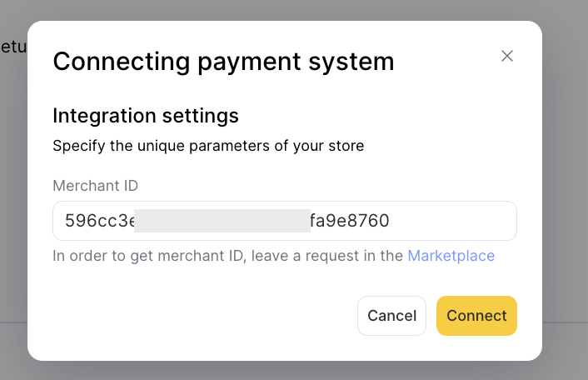Focus the Merchant ID input field
The image size is (588, 380).
click(285, 221)
